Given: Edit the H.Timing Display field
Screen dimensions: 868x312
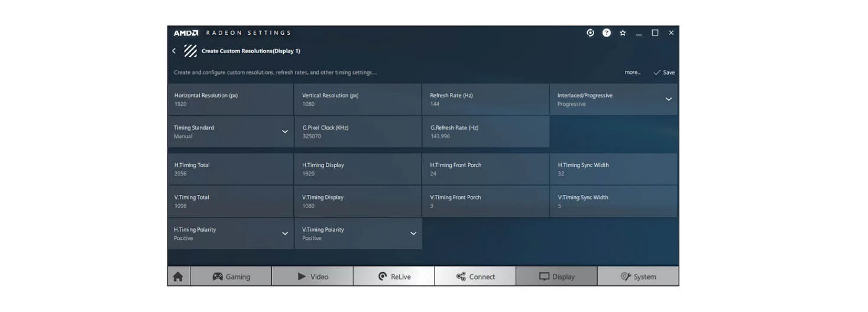Looking at the screenshot, I should (x=358, y=169).
